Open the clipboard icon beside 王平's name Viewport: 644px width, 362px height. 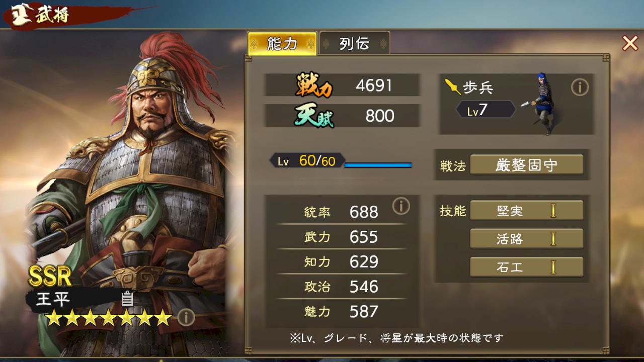pos(127,299)
